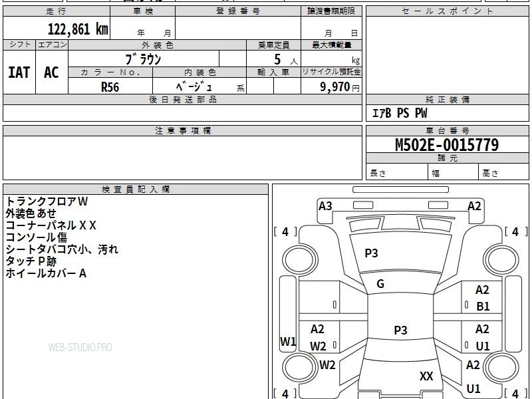This screenshot has height=399, width=532.
Task: Click the エアコン label
Action: [52, 45]
